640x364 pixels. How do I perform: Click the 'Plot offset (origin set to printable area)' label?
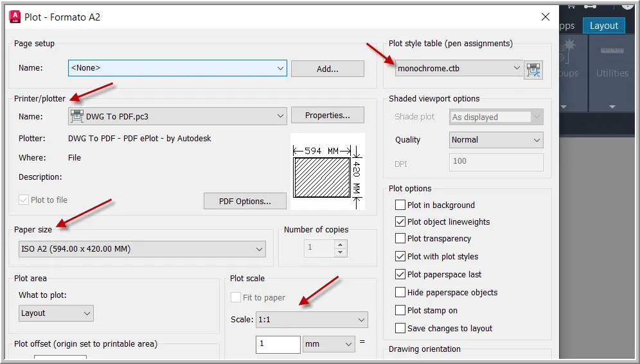coord(85,343)
